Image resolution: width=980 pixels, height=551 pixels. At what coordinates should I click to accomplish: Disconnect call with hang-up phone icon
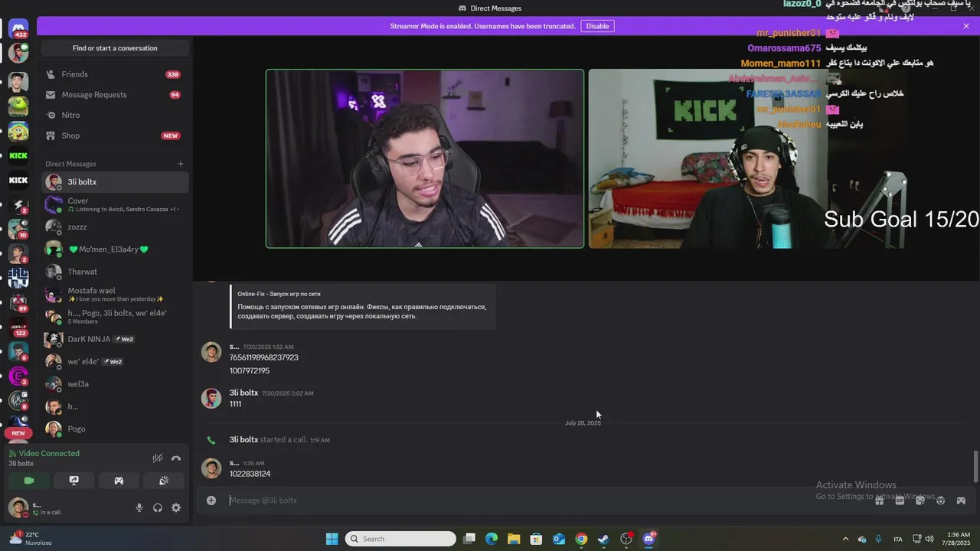176,458
